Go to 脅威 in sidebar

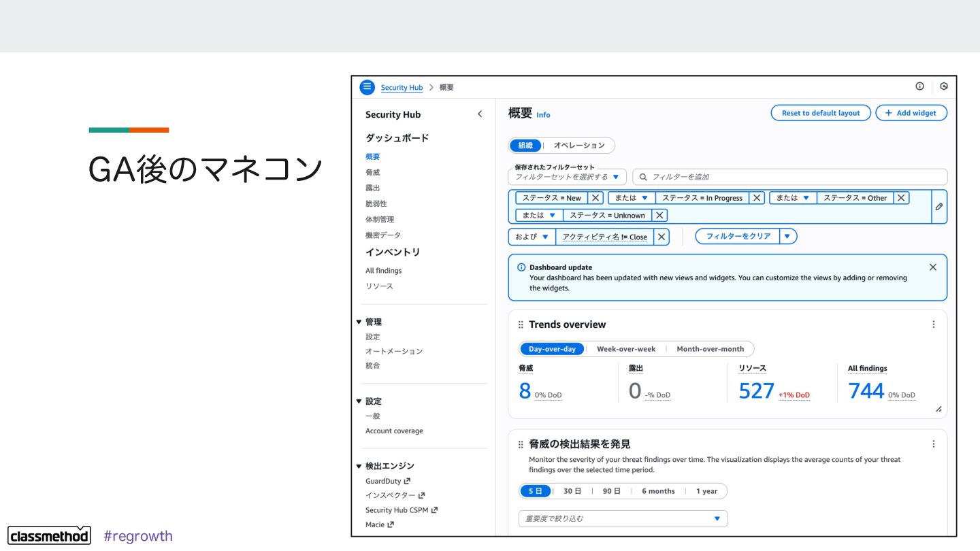click(372, 172)
